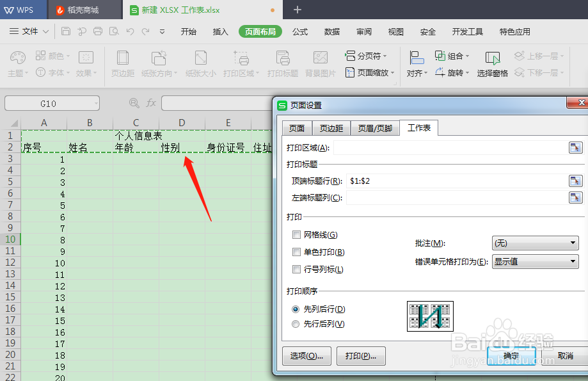588x381 pixels.
Task: Open the 批注 comments dropdown
Action: [x=535, y=243]
